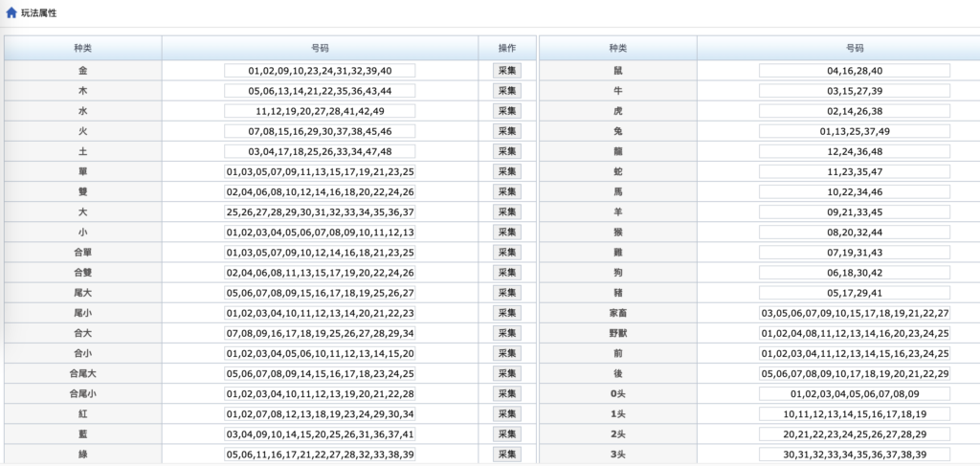
Task: Select the 鼠 number input field
Action: tap(854, 71)
